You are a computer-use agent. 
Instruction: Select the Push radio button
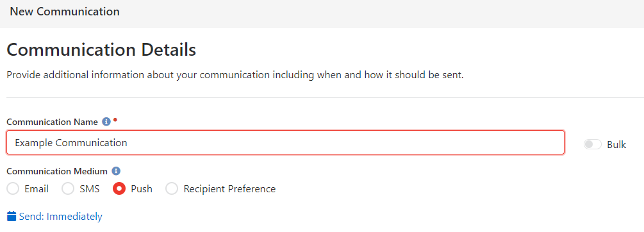tap(119, 189)
